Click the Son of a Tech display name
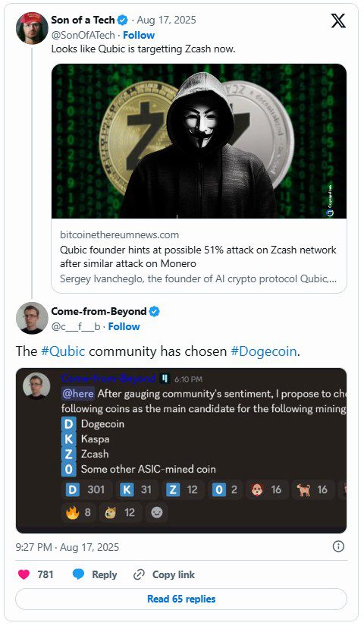Screen dimensions: 364x626 83,20
